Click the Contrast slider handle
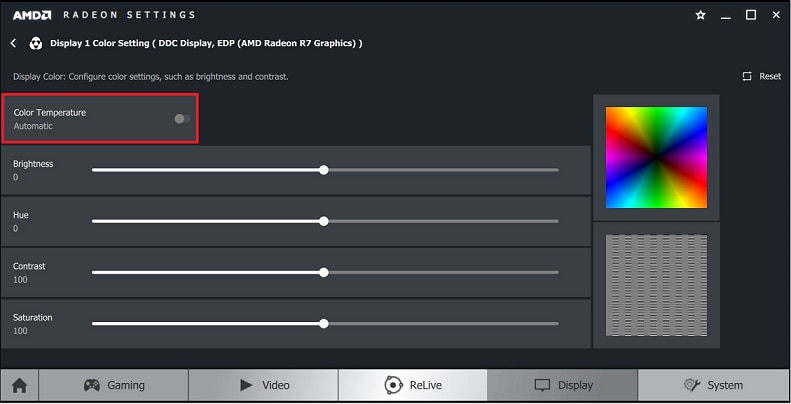791x404 pixels. [x=324, y=272]
